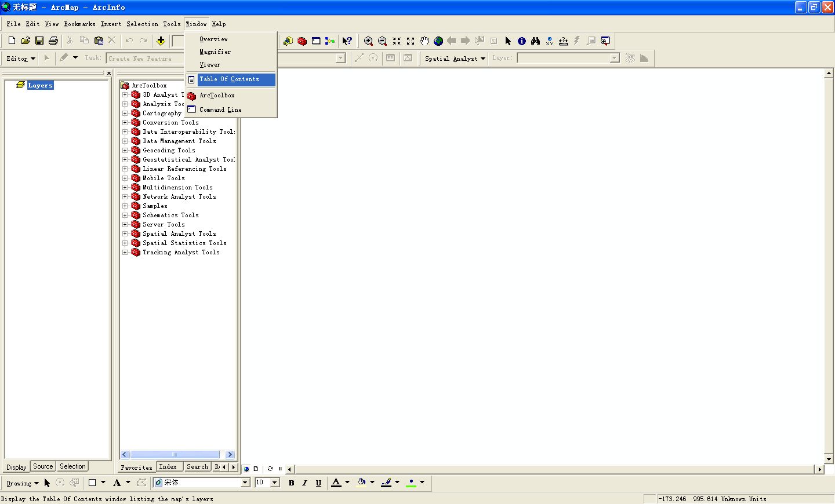Choose Command Line in the Window menu
The height and width of the screenshot is (504, 835).
231,109
